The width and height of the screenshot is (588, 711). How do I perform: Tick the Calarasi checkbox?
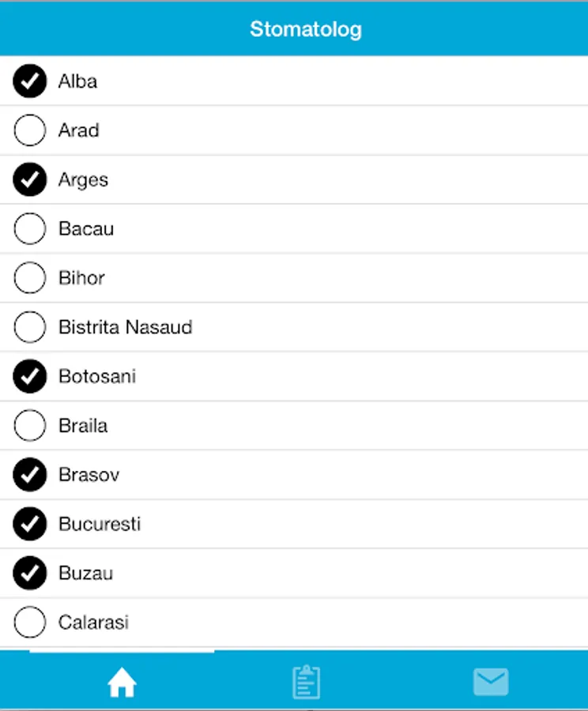click(30, 623)
